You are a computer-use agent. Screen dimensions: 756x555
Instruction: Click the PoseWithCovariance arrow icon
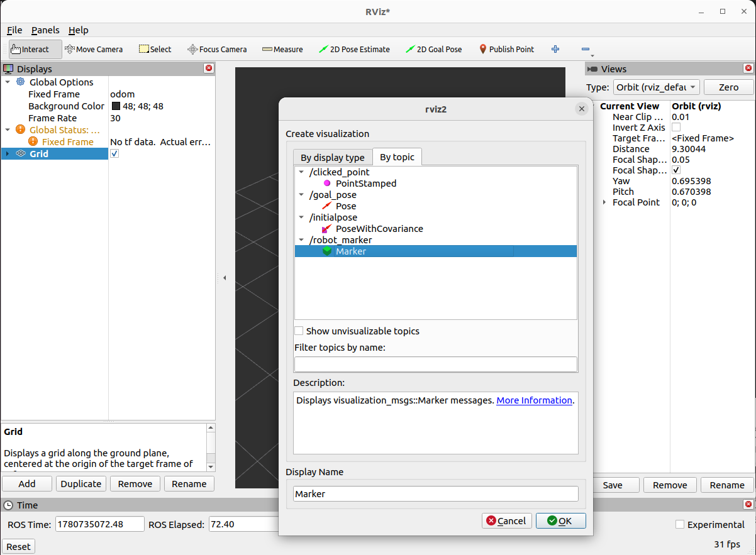pyautogui.click(x=327, y=229)
